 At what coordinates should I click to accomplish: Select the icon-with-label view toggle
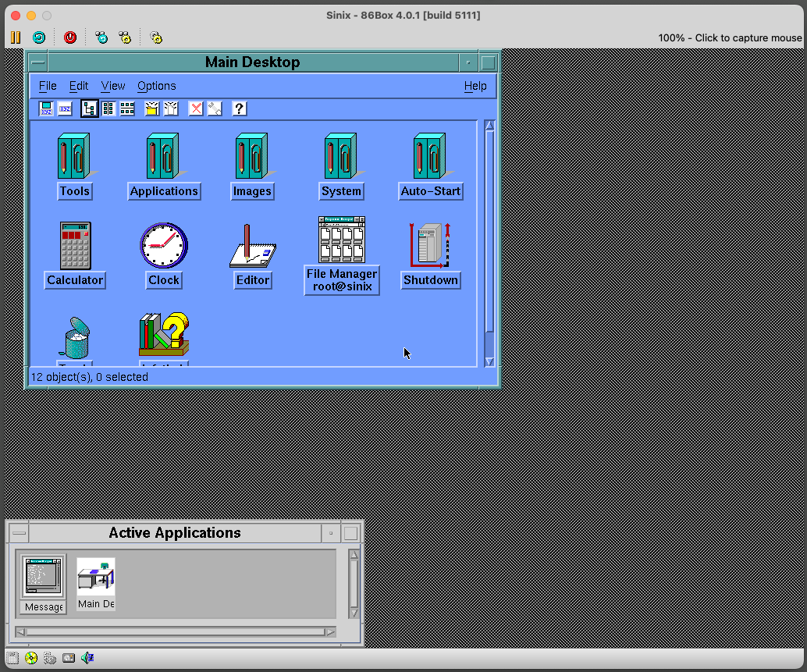pos(45,108)
